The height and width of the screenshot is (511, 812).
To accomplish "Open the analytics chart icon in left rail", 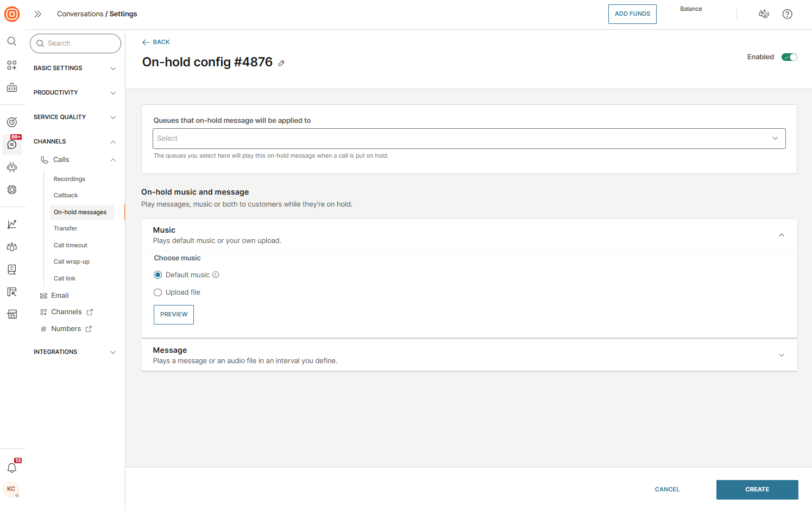I will tap(12, 224).
